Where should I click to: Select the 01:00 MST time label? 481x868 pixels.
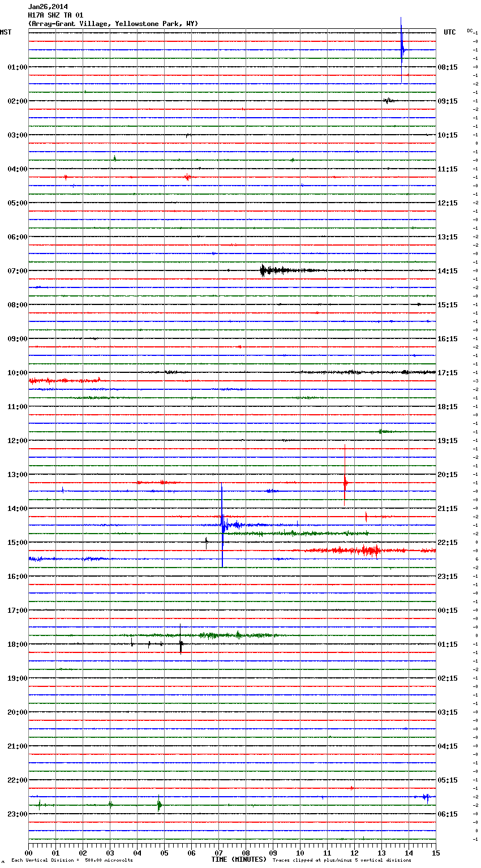[17, 67]
